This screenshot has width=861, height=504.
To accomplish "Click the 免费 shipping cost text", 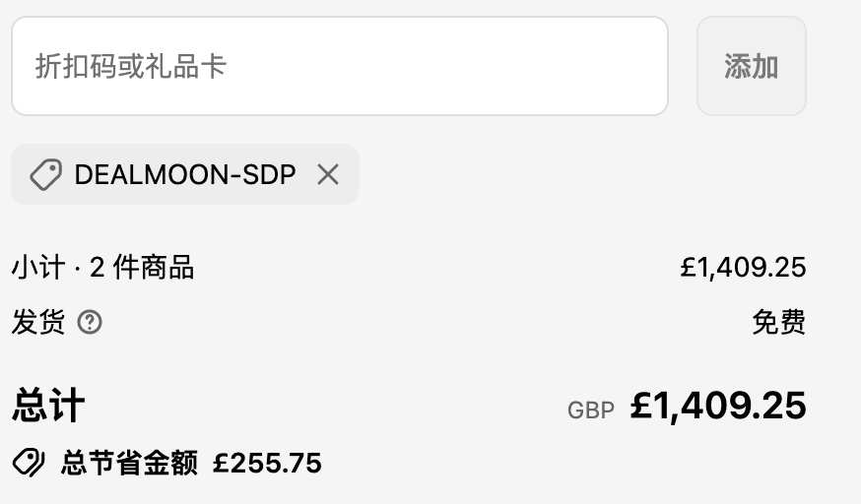I will click(778, 322).
